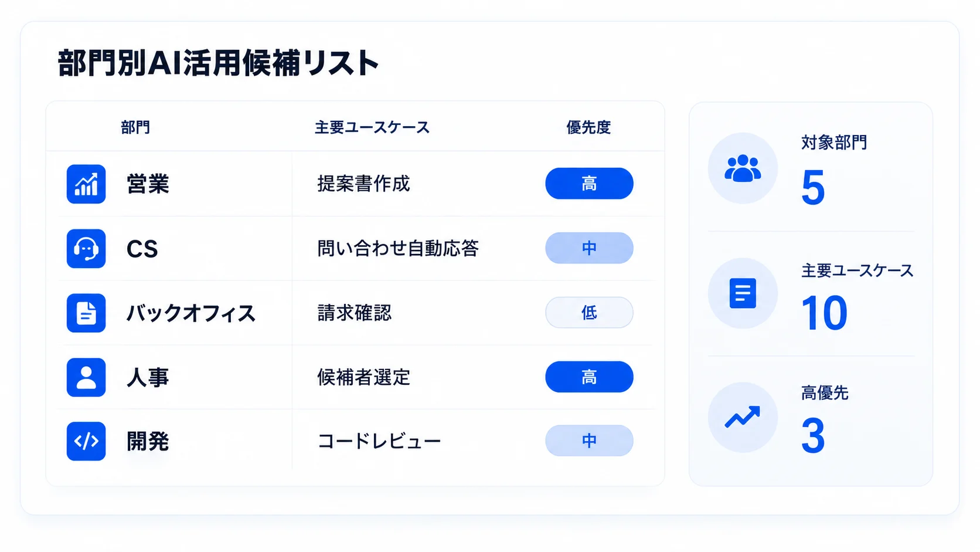Click the 主要ユースケース document summary icon
The height and width of the screenshot is (552, 980).
tap(743, 293)
